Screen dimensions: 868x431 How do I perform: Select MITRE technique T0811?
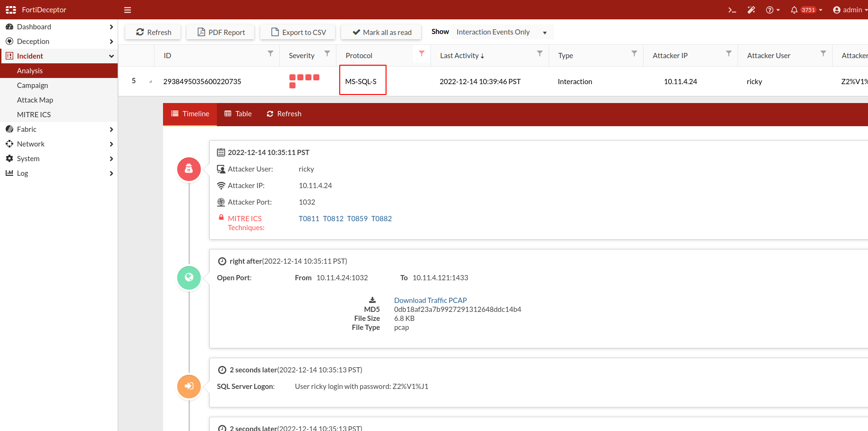pyautogui.click(x=309, y=218)
